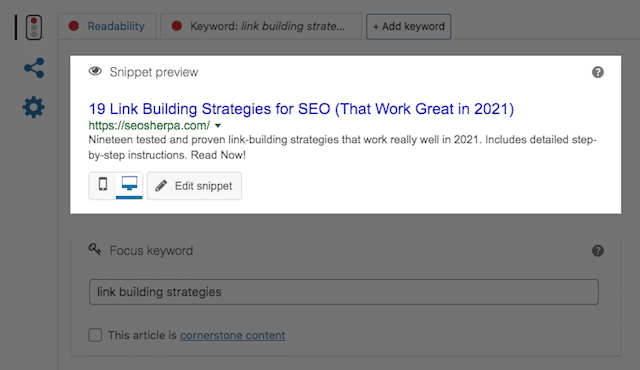Click the Edit snippet button
Viewport: 640px width, 370px height.
click(x=194, y=186)
